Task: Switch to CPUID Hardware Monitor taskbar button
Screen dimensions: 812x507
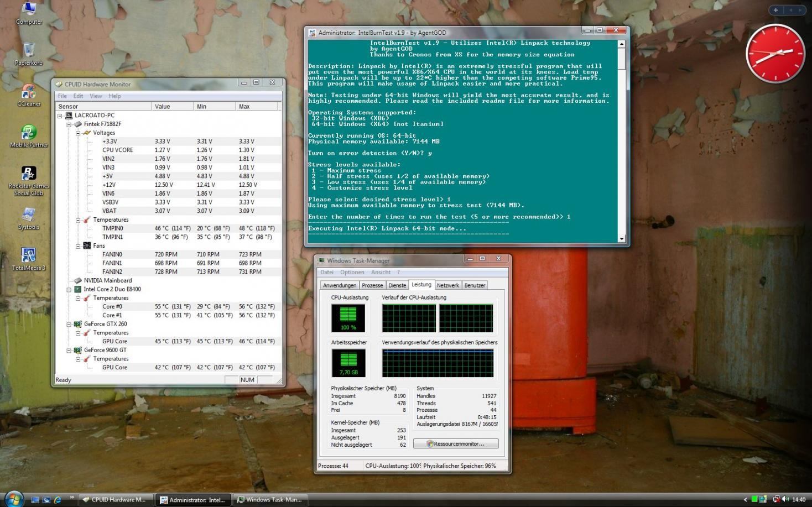Action: [114, 500]
